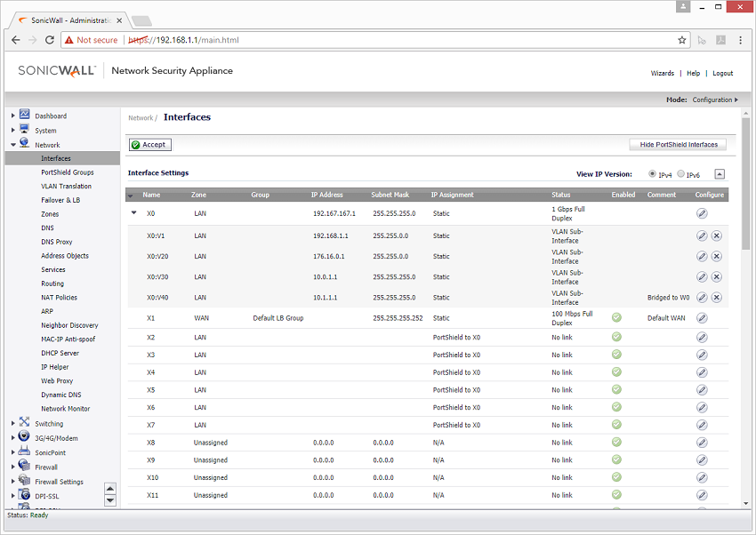Configure the X1 WAN interface
The image size is (756, 535).
tap(702, 318)
